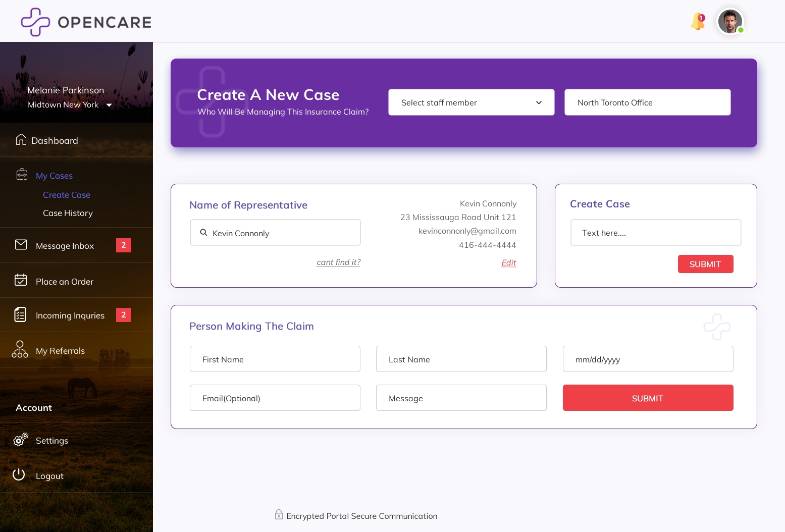Click the OpenCare logo

point(86,22)
